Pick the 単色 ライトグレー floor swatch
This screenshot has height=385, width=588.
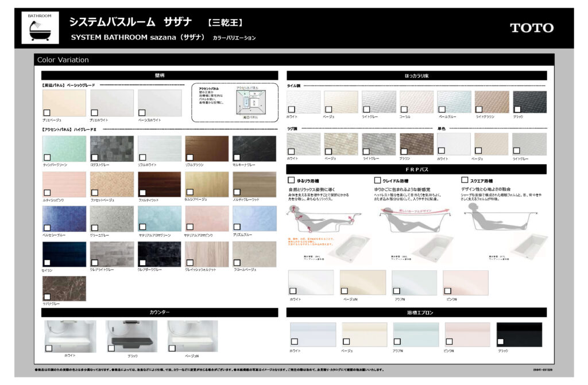click(529, 144)
